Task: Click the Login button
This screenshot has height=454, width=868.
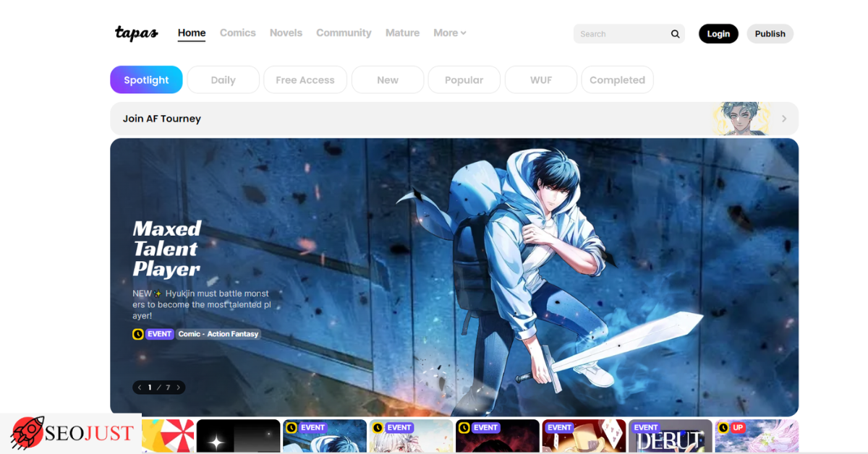Action: 718,34
